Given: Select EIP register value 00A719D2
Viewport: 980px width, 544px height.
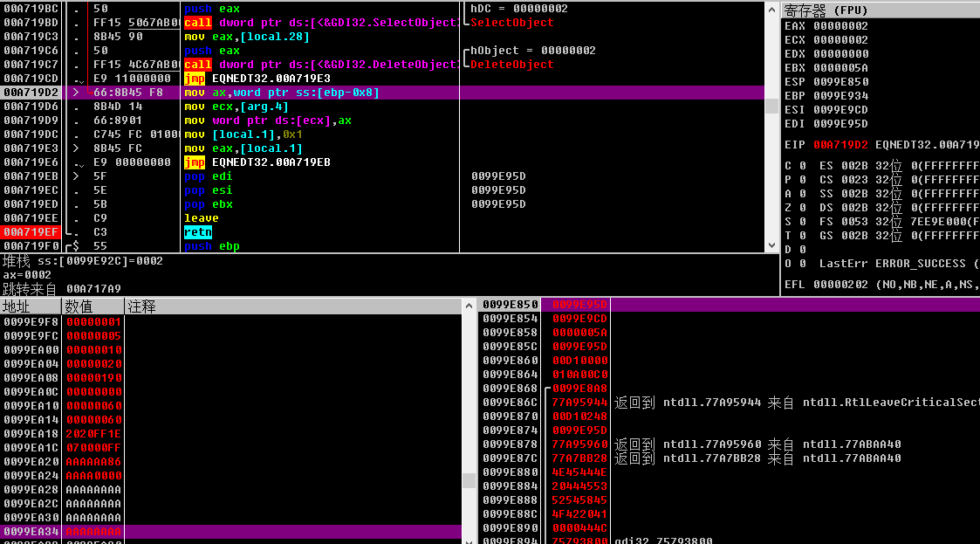Looking at the screenshot, I should [x=840, y=144].
